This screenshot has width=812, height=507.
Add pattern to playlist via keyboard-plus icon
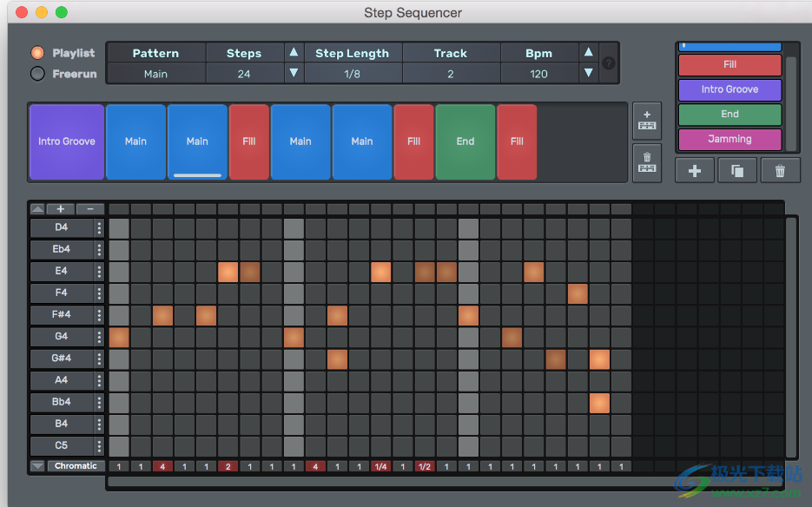click(x=647, y=121)
